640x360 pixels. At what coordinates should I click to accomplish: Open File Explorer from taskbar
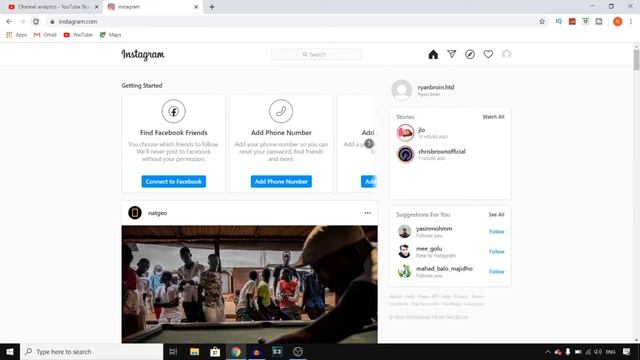click(194, 351)
